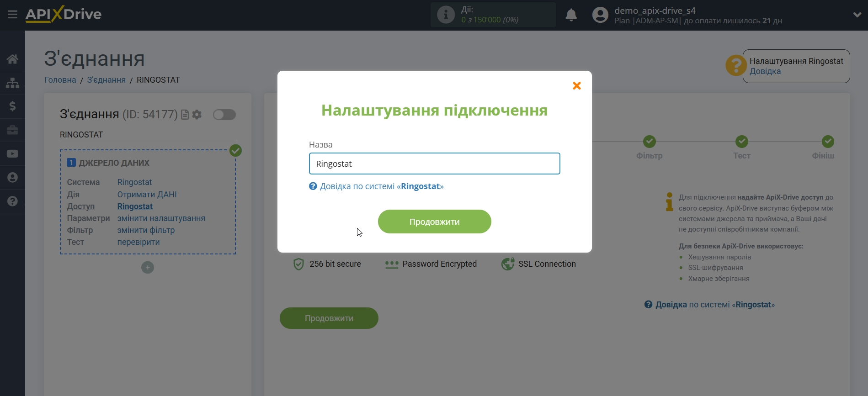Click the 256 bit secure shield icon

point(298,264)
